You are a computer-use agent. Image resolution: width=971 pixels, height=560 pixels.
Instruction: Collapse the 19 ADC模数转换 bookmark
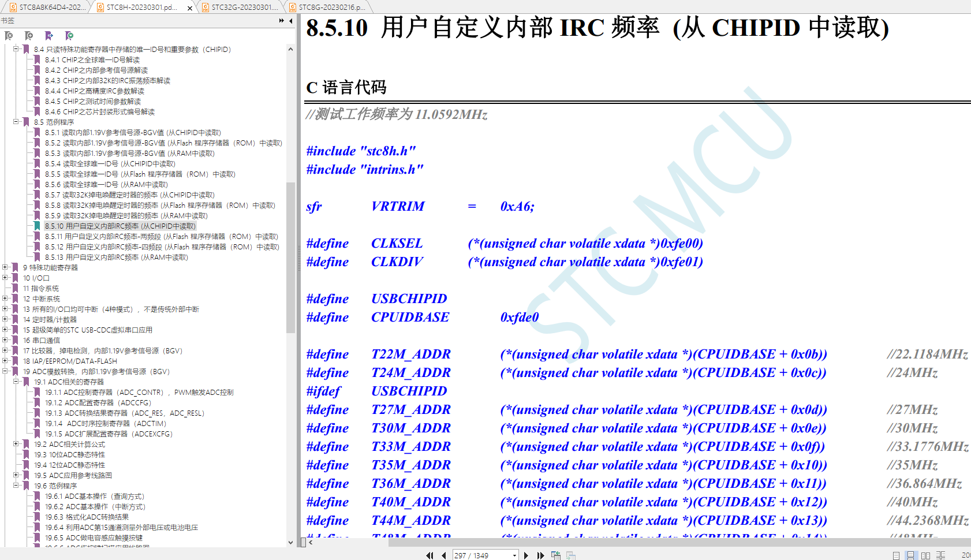(x=5, y=372)
